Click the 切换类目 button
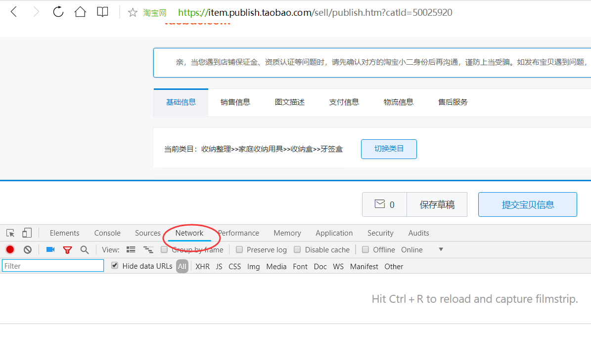 tap(389, 149)
